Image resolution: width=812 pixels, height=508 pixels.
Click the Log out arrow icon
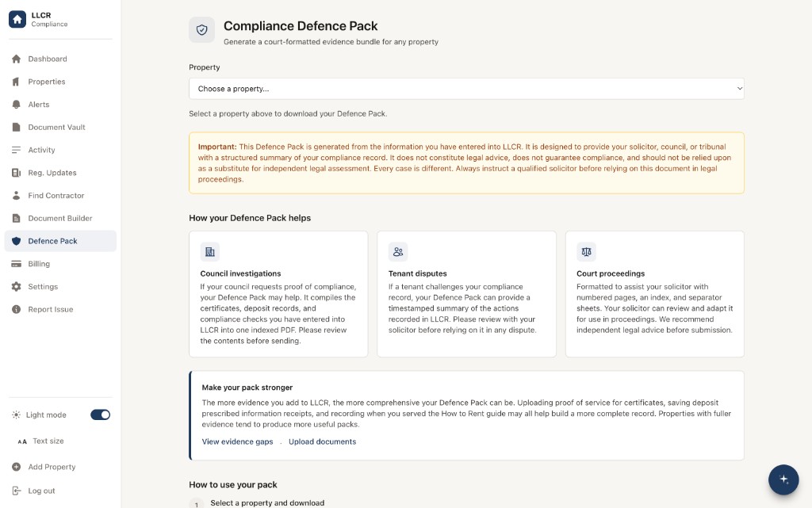coord(16,491)
